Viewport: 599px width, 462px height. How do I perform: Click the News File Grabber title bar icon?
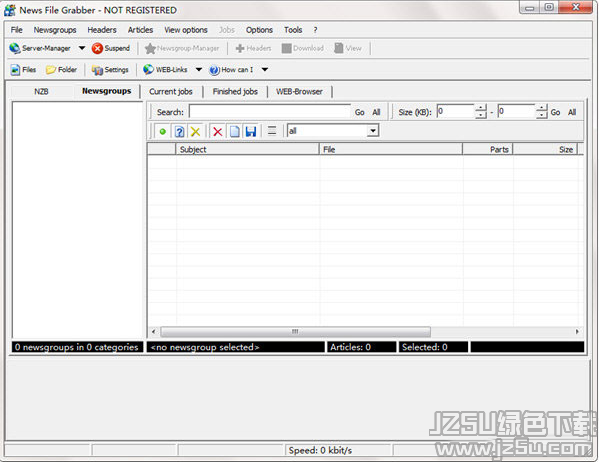point(10,10)
